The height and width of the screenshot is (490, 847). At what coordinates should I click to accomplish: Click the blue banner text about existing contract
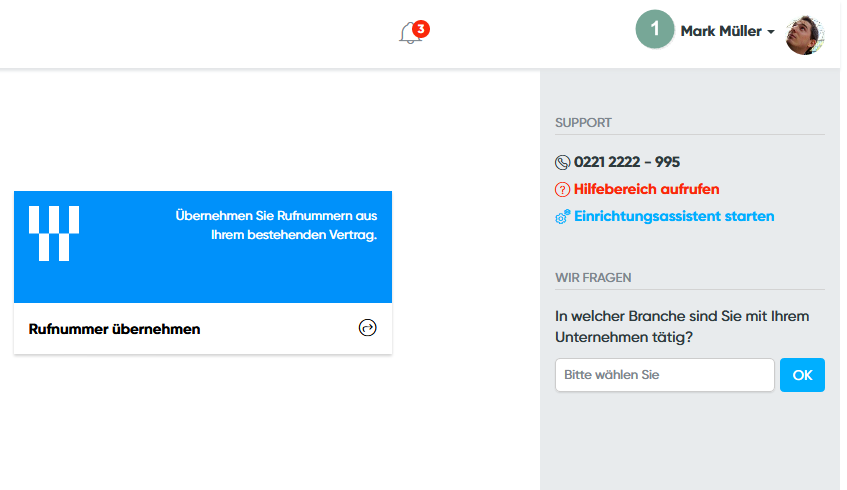(276, 225)
